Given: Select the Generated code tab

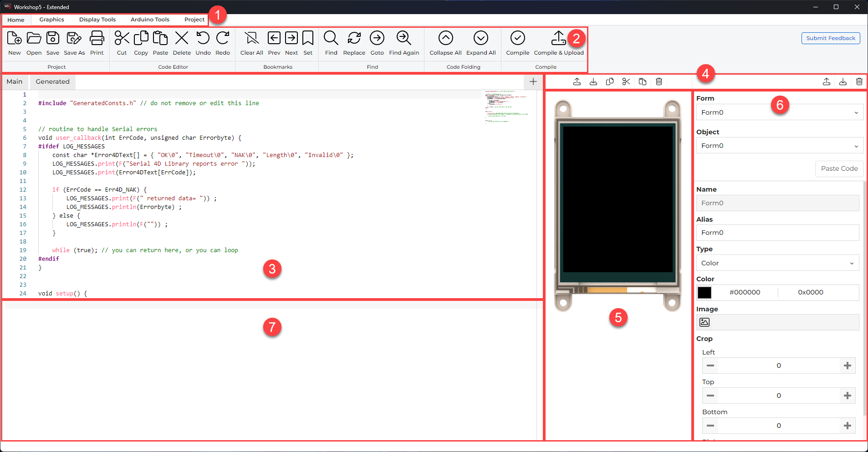Looking at the screenshot, I should tap(53, 81).
